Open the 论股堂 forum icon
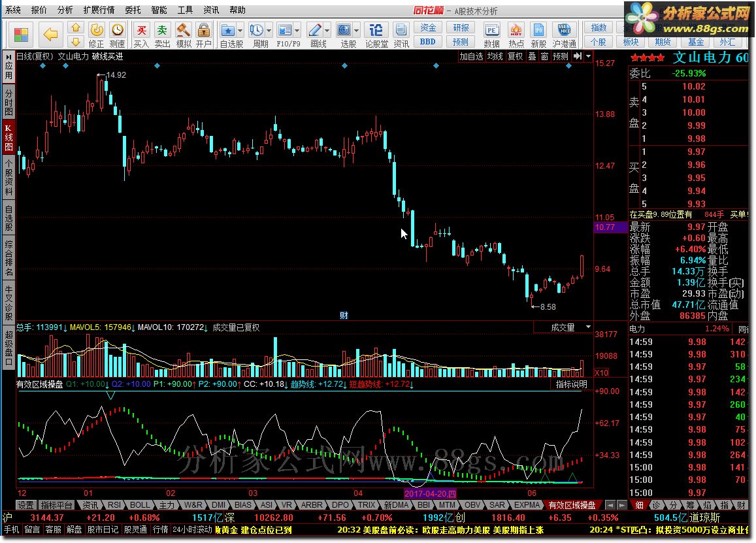 376,30
